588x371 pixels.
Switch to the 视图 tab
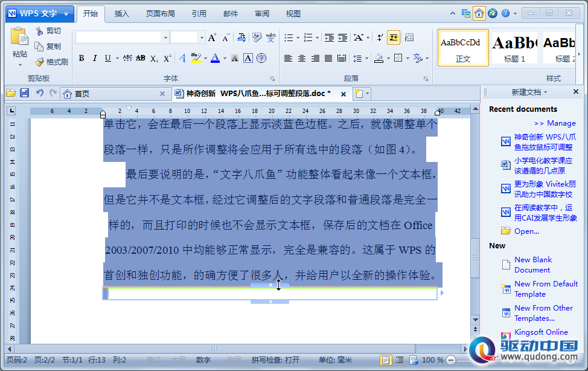293,14
